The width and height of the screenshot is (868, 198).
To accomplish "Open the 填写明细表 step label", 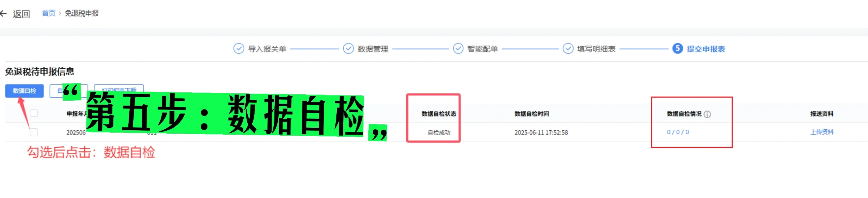I will (x=596, y=49).
